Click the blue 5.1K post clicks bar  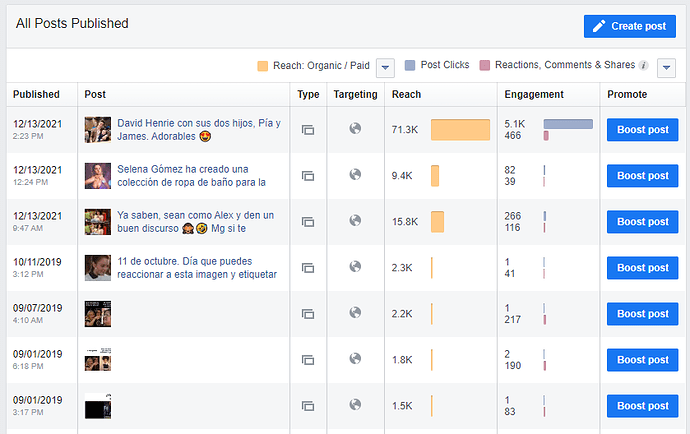point(568,124)
